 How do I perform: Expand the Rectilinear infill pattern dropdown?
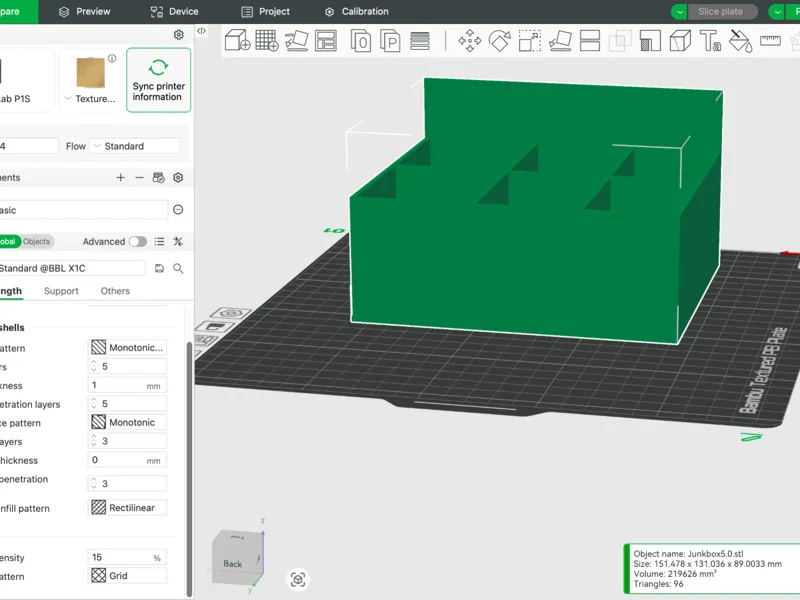128,508
